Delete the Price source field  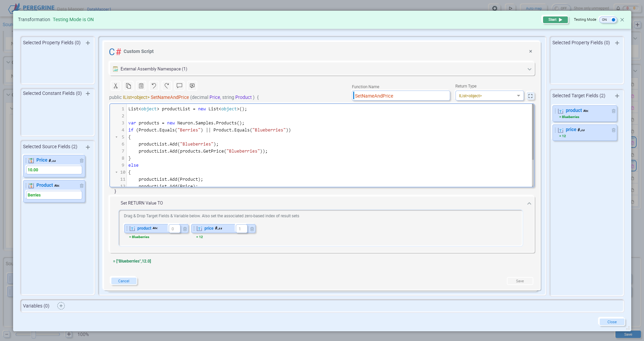coord(82,161)
